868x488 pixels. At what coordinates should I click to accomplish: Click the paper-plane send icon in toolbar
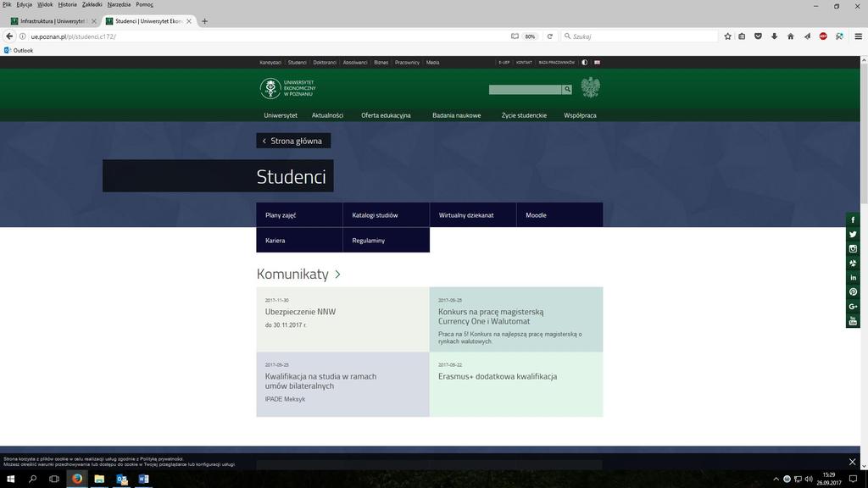click(x=807, y=36)
